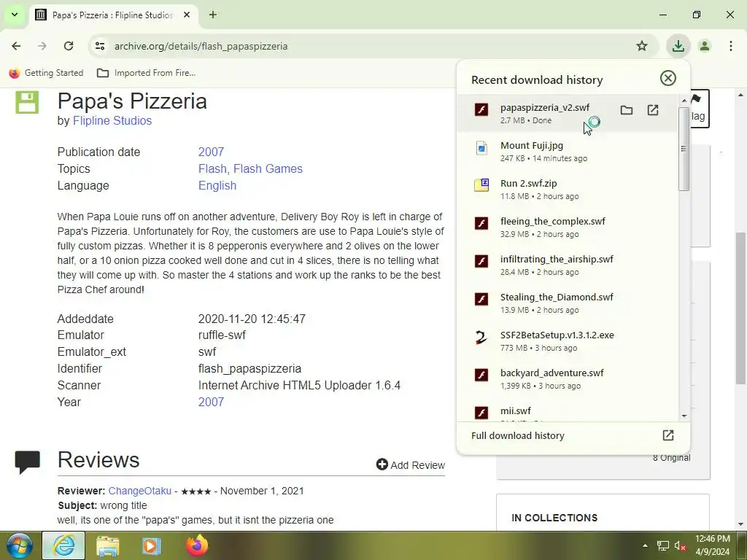
Task: Open Getting Started bookmark
Action: click(x=46, y=73)
